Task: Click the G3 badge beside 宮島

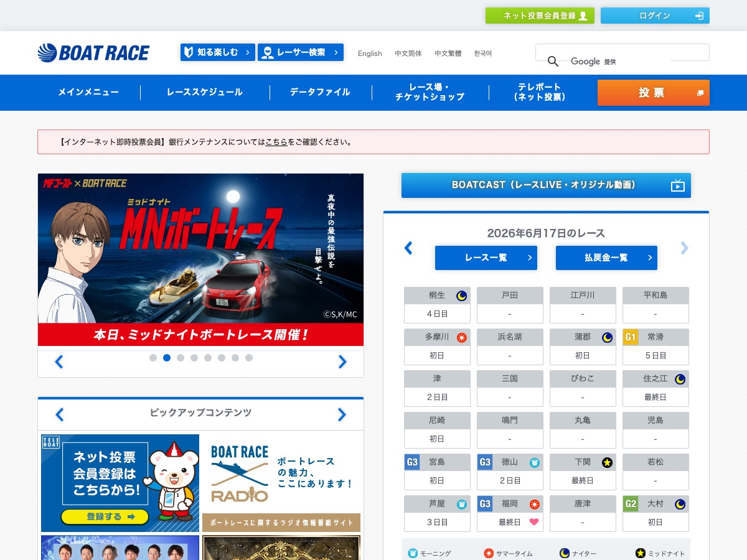Action: coord(412,462)
